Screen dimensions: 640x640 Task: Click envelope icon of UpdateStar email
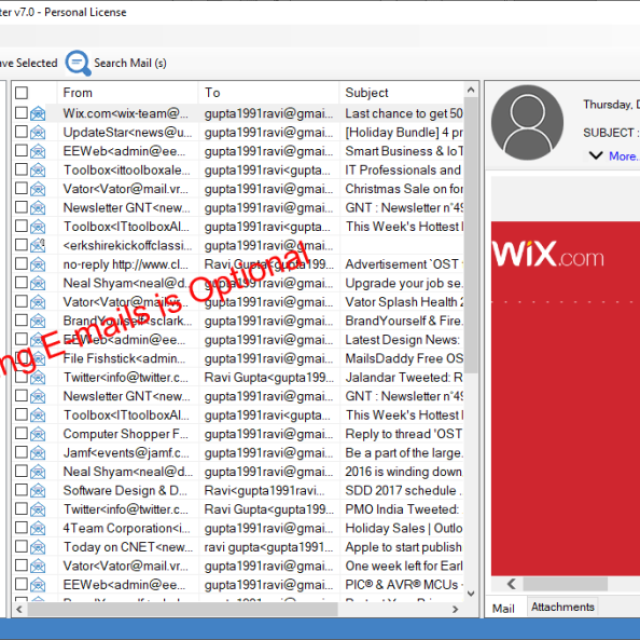click(x=38, y=132)
